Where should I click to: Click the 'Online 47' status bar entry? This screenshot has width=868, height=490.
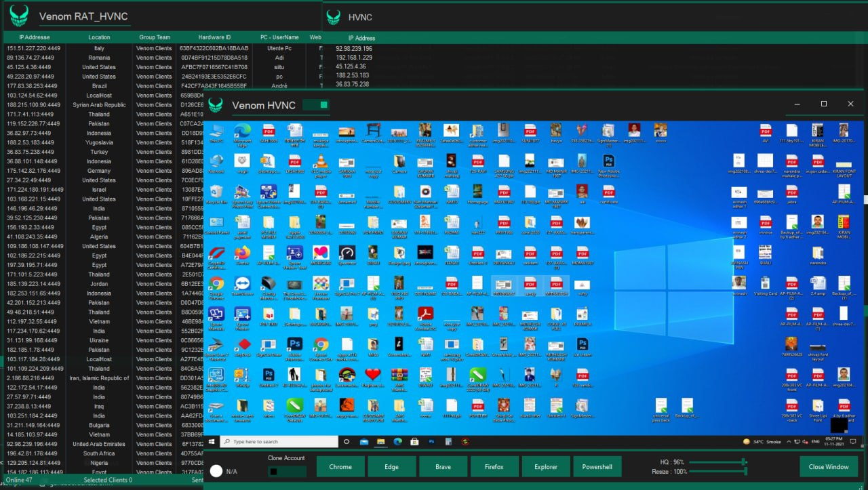point(19,480)
